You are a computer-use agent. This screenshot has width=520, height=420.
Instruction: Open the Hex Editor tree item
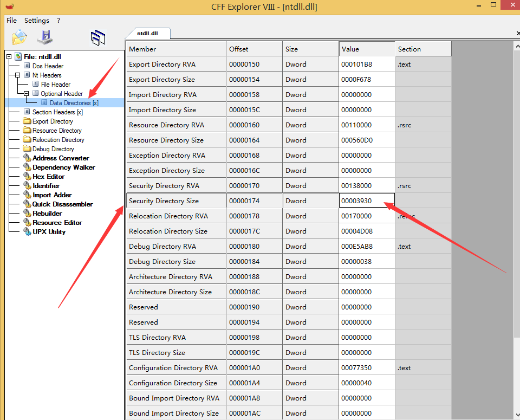(x=48, y=177)
